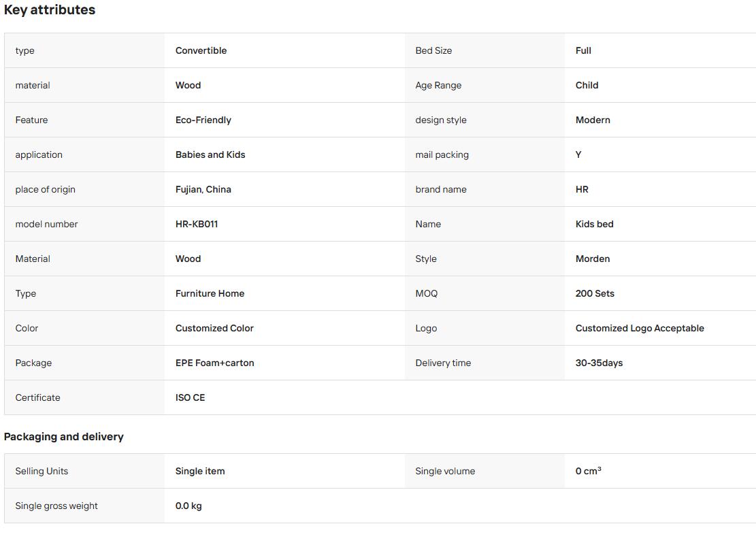Select the Kids bed name value
This screenshot has height=541, width=756.
[595, 224]
